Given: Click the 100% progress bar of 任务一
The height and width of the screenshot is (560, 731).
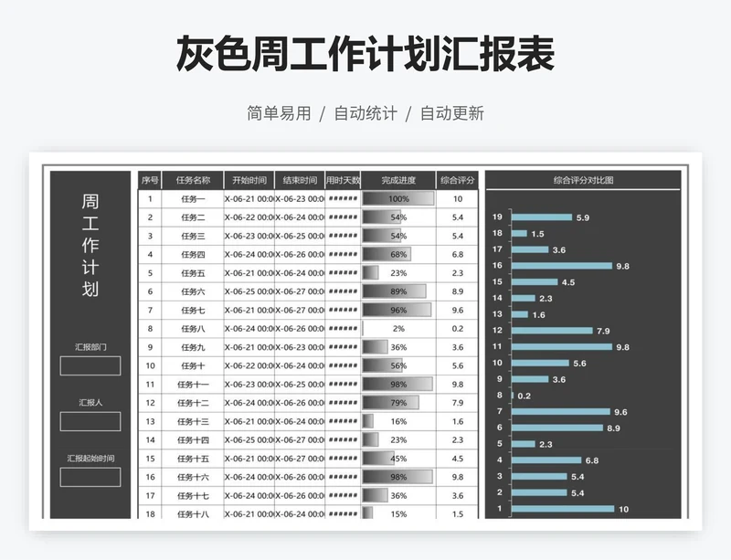Looking at the screenshot, I should (398, 198).
